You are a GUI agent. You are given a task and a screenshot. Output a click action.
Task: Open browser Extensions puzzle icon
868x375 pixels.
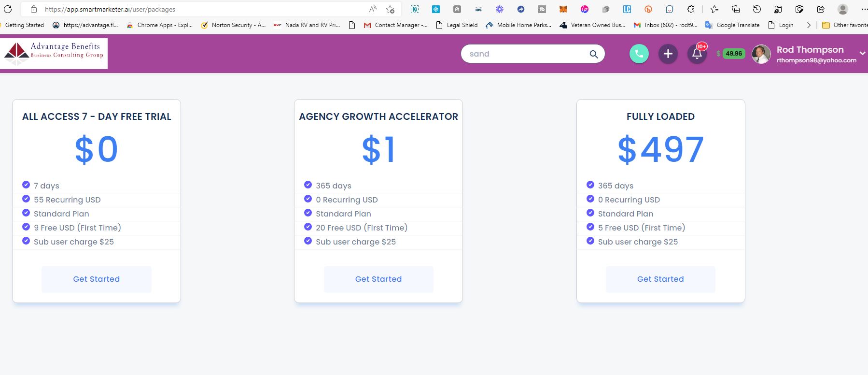point(691,9)
